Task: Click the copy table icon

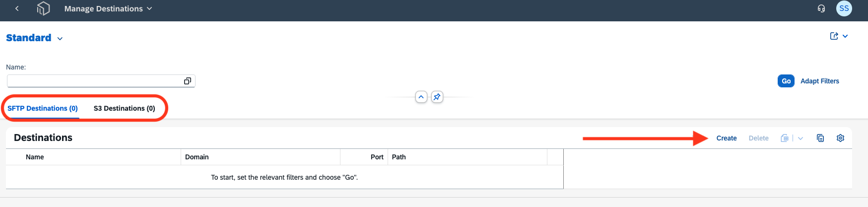Action: pyautogui.click(x=820, y=138)
